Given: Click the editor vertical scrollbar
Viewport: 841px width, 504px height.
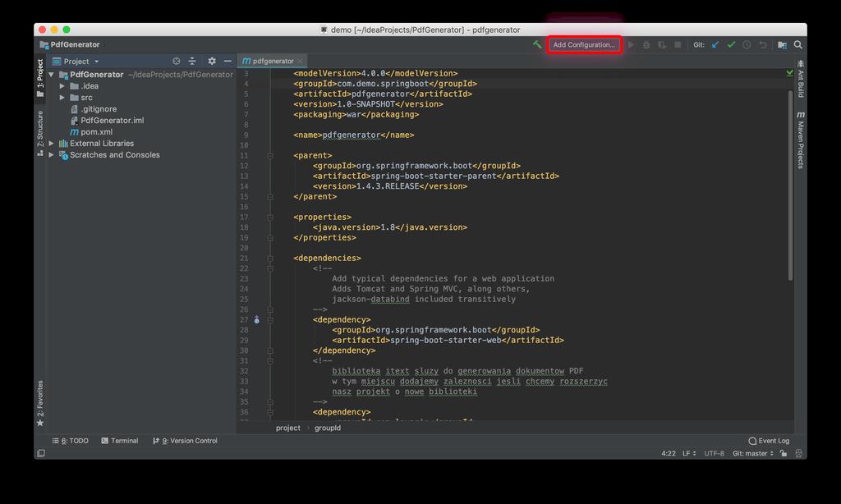Looking at the screenshot, I should 790,185.
